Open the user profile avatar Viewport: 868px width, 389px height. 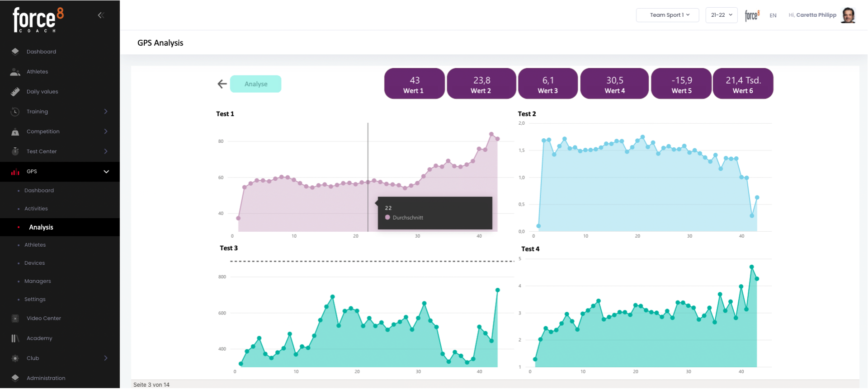pyautogui.click(x=848, y=15)
